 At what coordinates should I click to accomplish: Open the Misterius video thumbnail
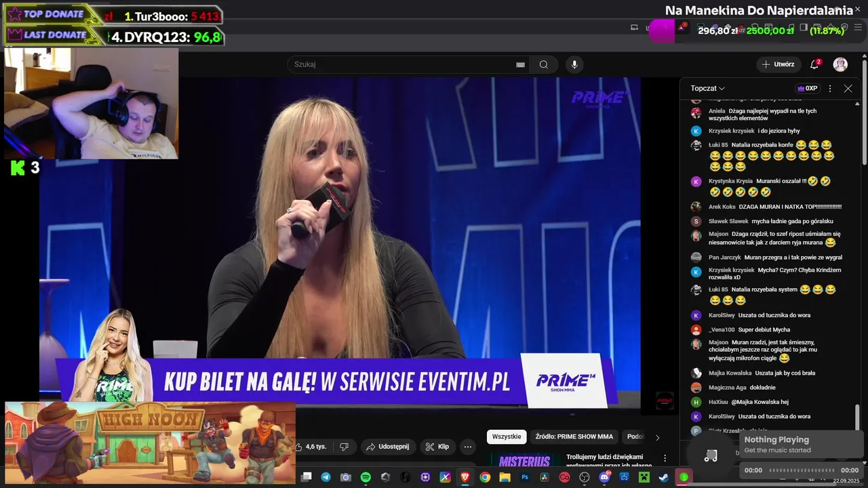click(524, 461)
